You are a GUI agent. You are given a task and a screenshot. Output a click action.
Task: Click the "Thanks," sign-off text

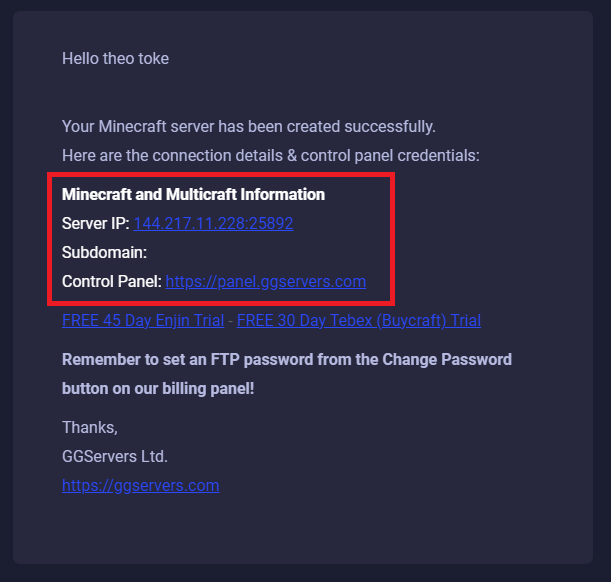pos(90,428)
